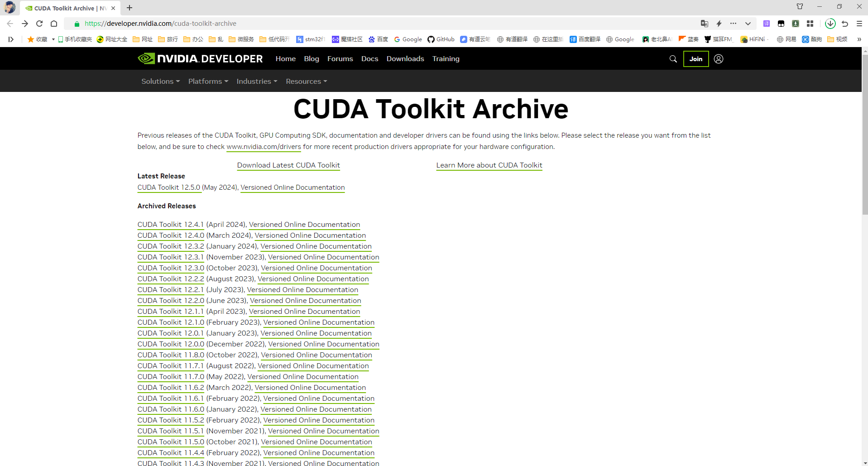Viewport: 868px width, 466px height.
Task: Click the Download Latest CUDA Toolkit link
Action: [288, 165]
